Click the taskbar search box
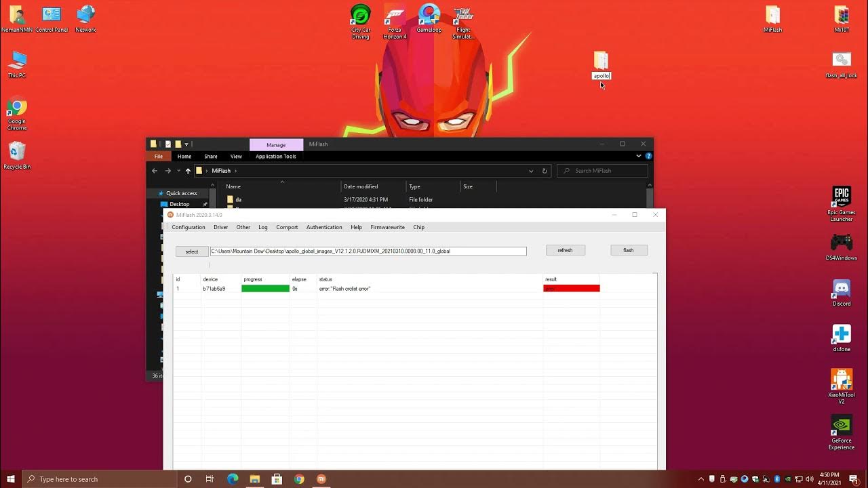 [100, 479]
